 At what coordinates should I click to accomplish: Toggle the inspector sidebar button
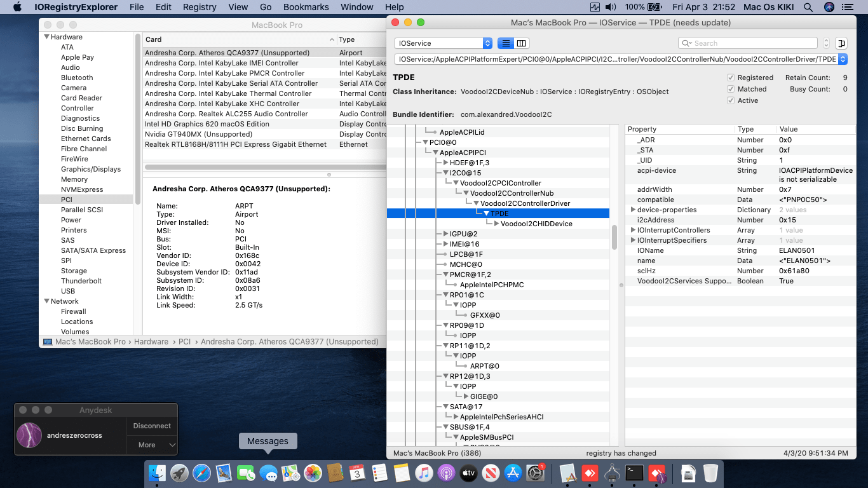(x=841, y=43)
